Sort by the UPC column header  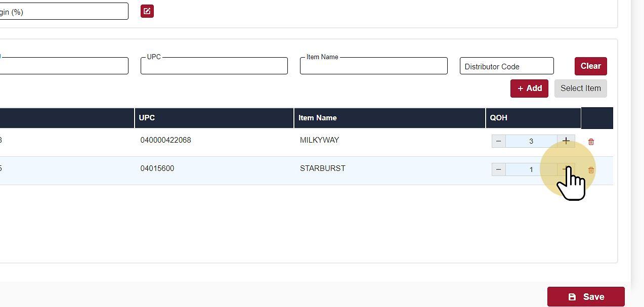pos(147,118)
